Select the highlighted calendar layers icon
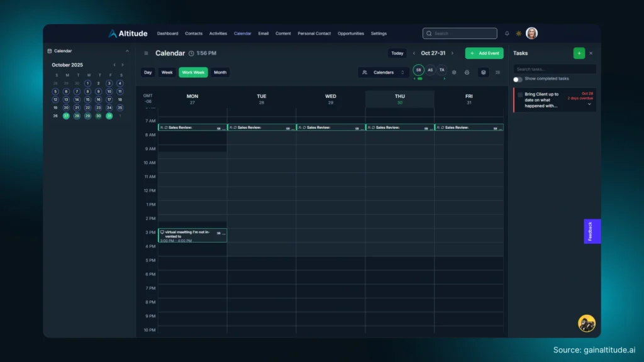644x362 pixels. 483,73
